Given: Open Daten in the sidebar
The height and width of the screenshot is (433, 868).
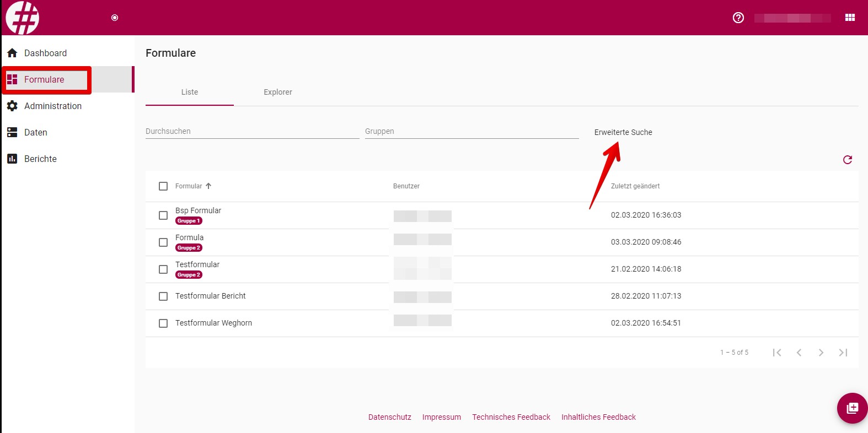Looking at the screenshot, I should (68, 132).
